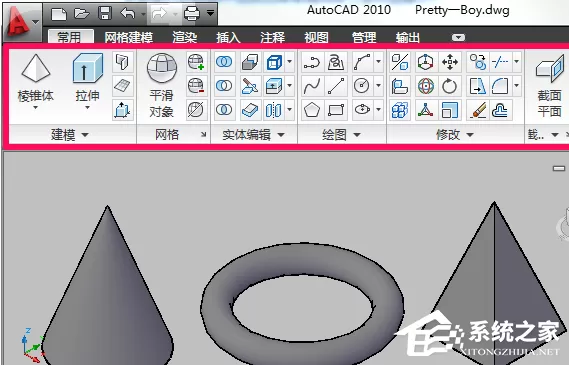This screenshot has height=365, width=569.
Task: Open the AutoCAD application menu button
Action: tap(21, 21)
